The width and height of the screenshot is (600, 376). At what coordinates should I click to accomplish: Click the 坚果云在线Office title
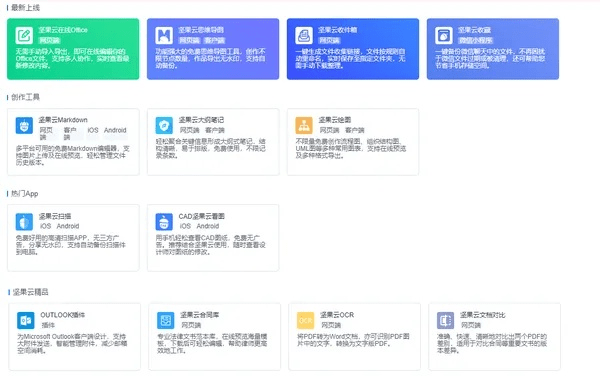[63, 30]
